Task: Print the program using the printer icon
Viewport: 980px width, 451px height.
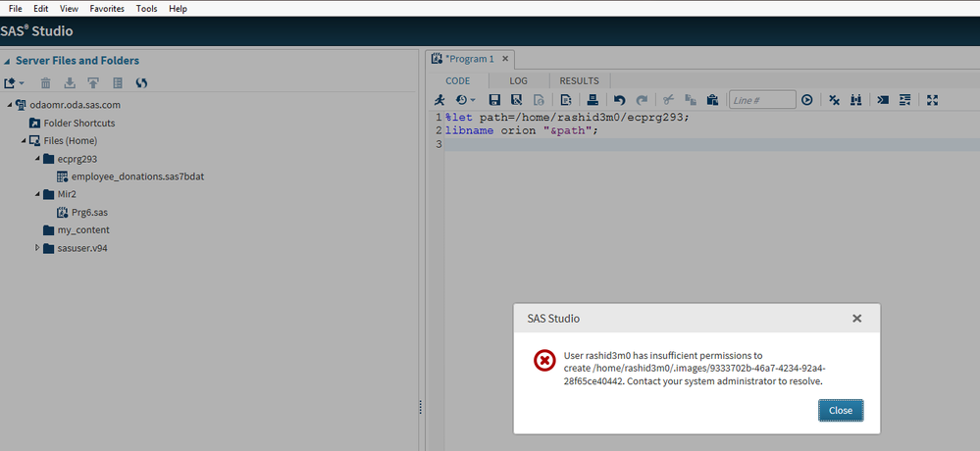Action: pyautogui.click(x=593, y=99)
